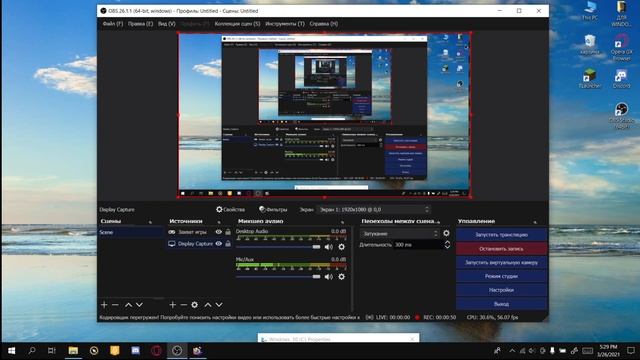Open Затухание transition type dropdown
Viewport: 640px width, 360px height.
(400, 233)
